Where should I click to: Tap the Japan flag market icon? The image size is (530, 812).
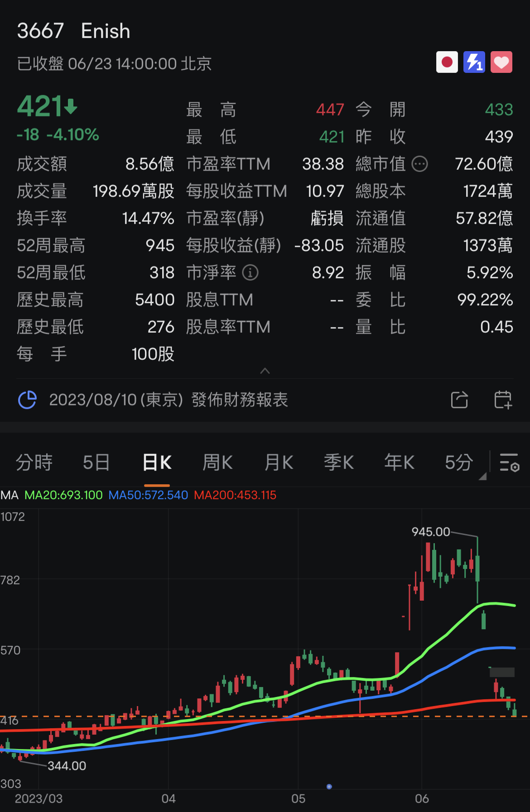[447, 62]
